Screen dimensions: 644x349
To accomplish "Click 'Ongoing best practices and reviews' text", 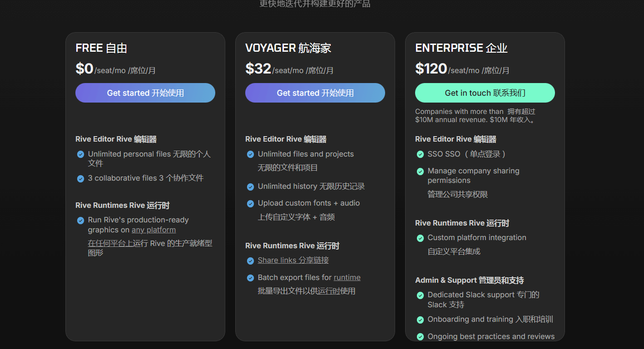I will pyautogui.click(x=491, y=337).
